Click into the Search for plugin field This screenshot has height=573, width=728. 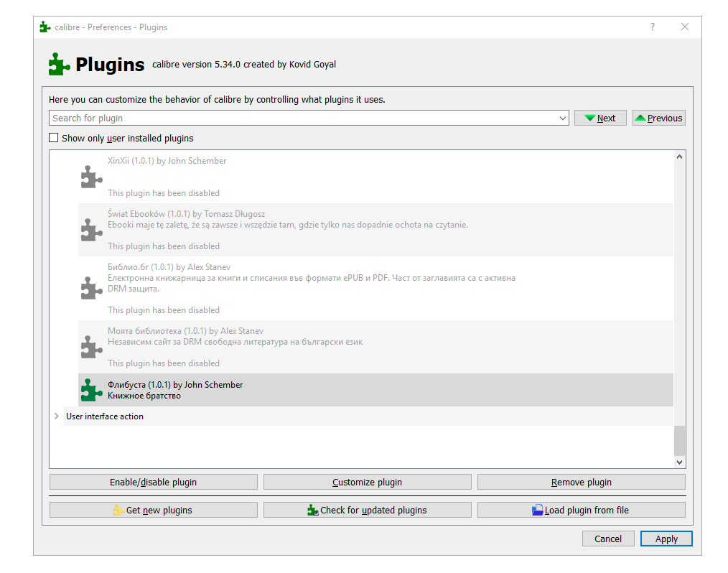(x=302, y=118)
